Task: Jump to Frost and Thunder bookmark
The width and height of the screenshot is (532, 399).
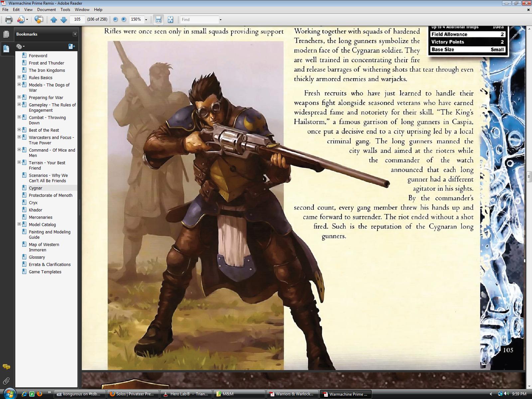Action: point(47,63)
